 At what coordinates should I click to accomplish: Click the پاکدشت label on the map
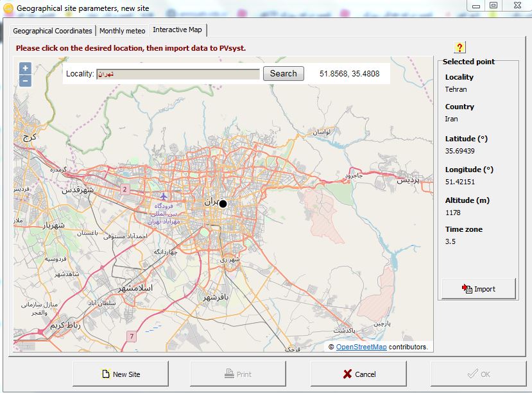[x=344, y=330]
